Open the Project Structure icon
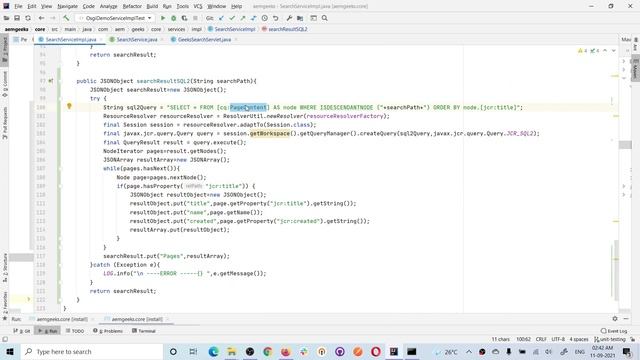 (x=300, y=18)
